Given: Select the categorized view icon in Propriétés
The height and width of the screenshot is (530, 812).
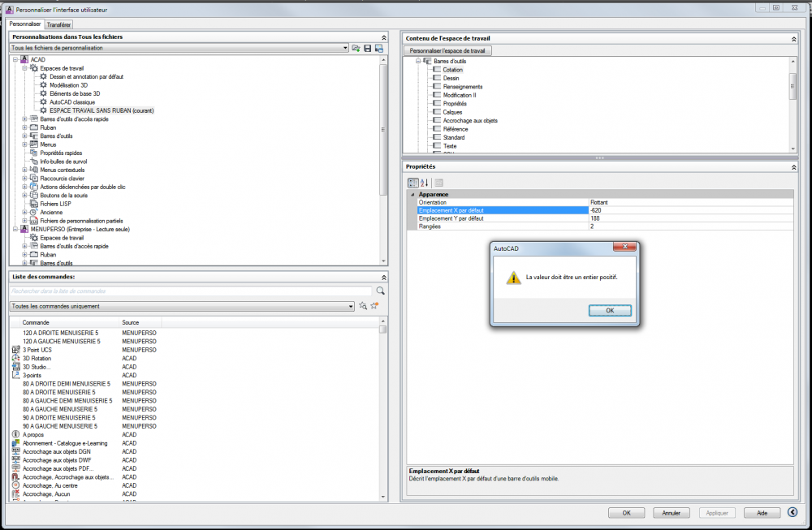Looking at the screenshot, I should tap(412, 183).
